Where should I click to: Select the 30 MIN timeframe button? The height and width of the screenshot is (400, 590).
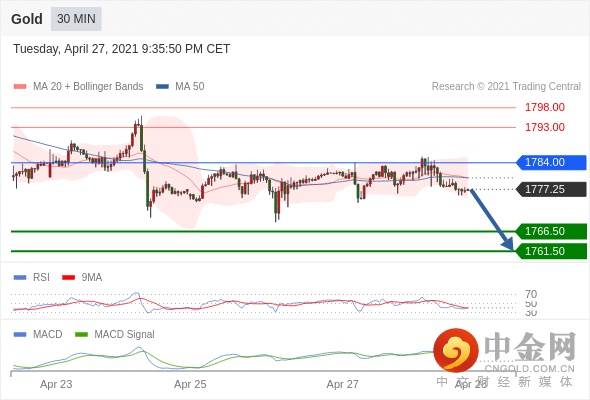click(x=76, y=18)
